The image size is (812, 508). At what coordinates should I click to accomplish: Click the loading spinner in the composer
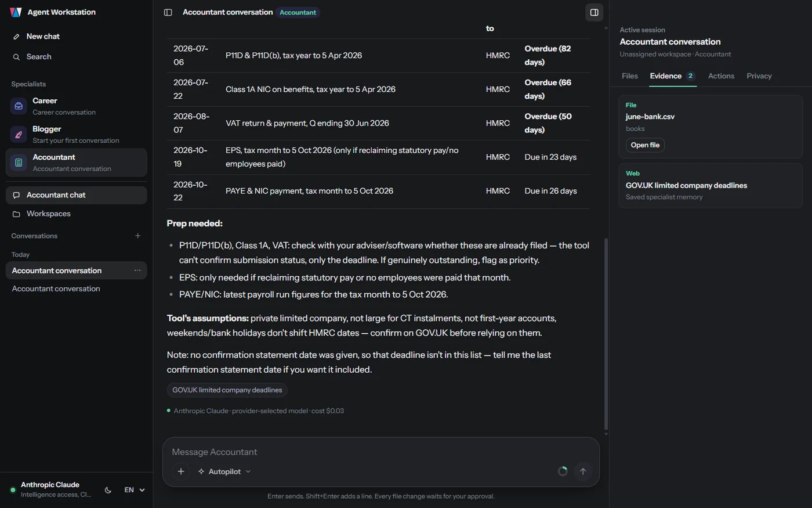click(563, 471)
